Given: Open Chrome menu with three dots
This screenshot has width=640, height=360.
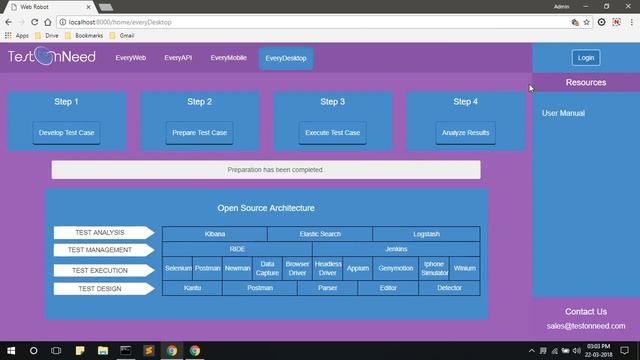Looking at the screenshot, I should pos(632,22).
